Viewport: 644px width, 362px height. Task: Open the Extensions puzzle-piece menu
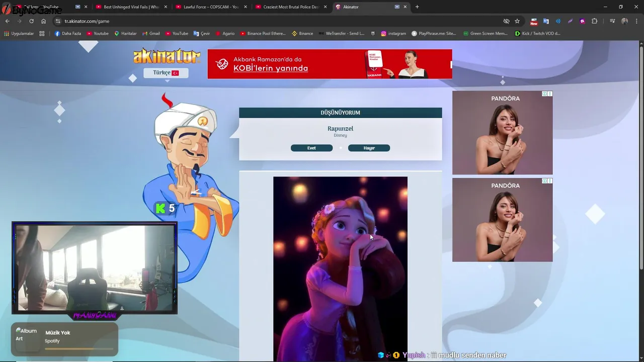(594, 21)
